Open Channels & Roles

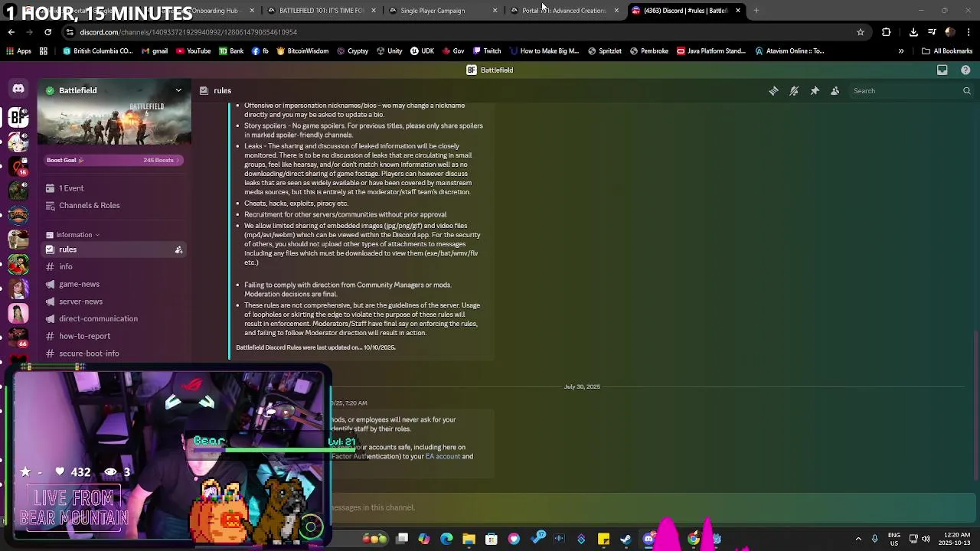tap(113, 205)
